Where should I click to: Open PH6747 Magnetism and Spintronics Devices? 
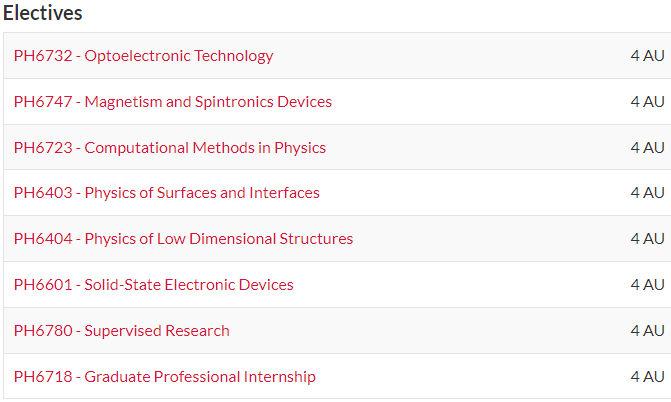[173, 102]
